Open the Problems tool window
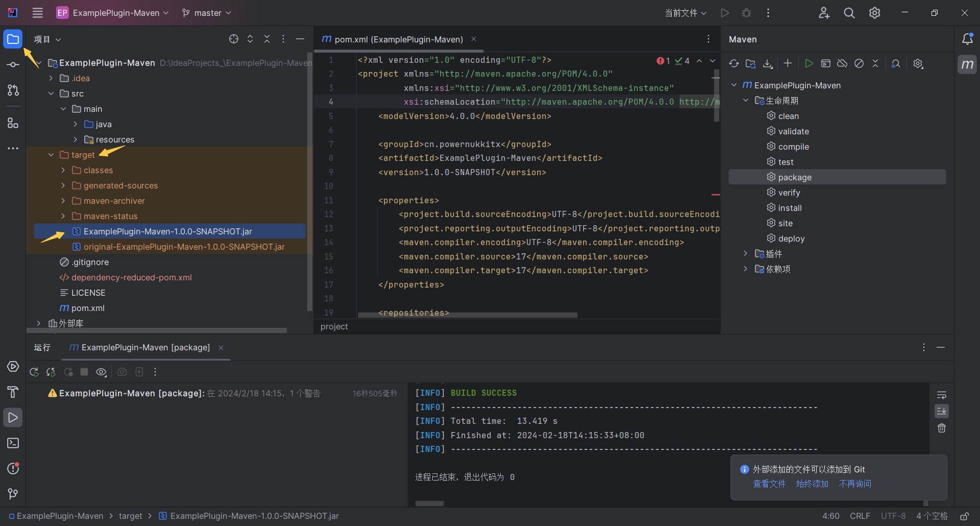The image size is (980, 526). 13,469
